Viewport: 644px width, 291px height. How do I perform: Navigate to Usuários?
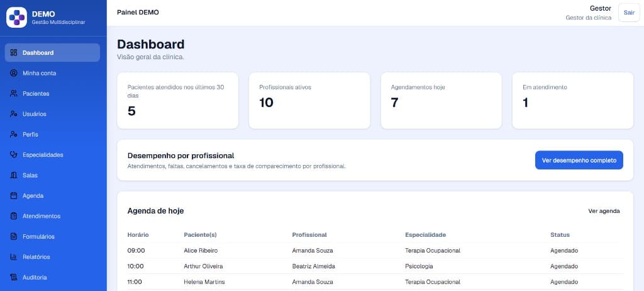[x=52, y=114]
